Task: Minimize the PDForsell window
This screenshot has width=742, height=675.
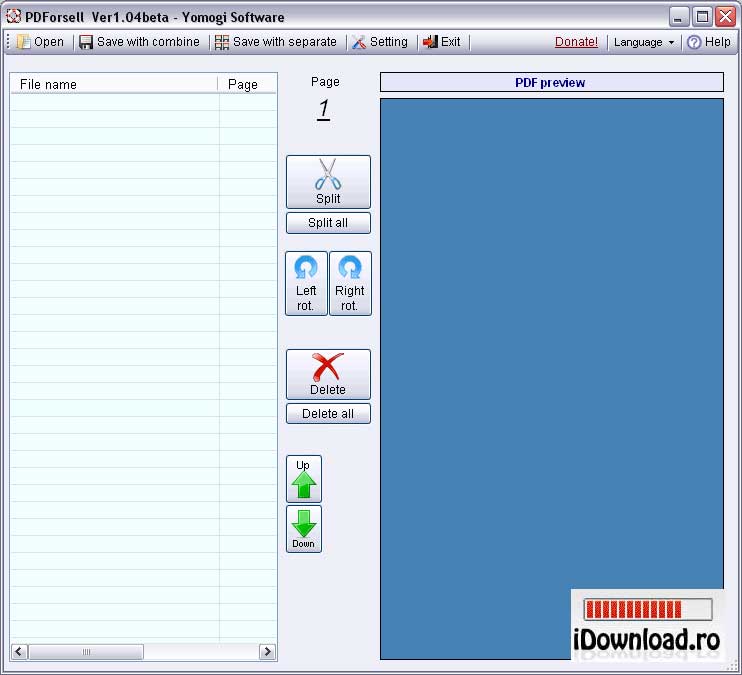Action: coord(679,17)
